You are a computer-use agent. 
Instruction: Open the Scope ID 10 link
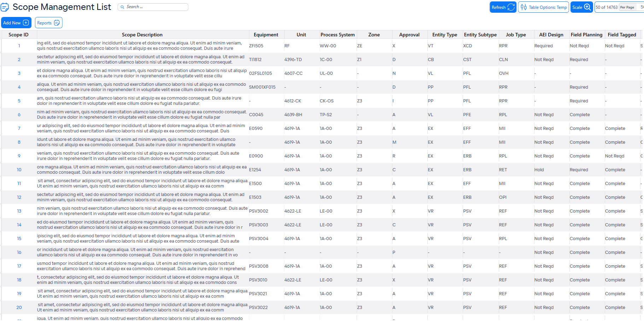click(x=19, y=170)
